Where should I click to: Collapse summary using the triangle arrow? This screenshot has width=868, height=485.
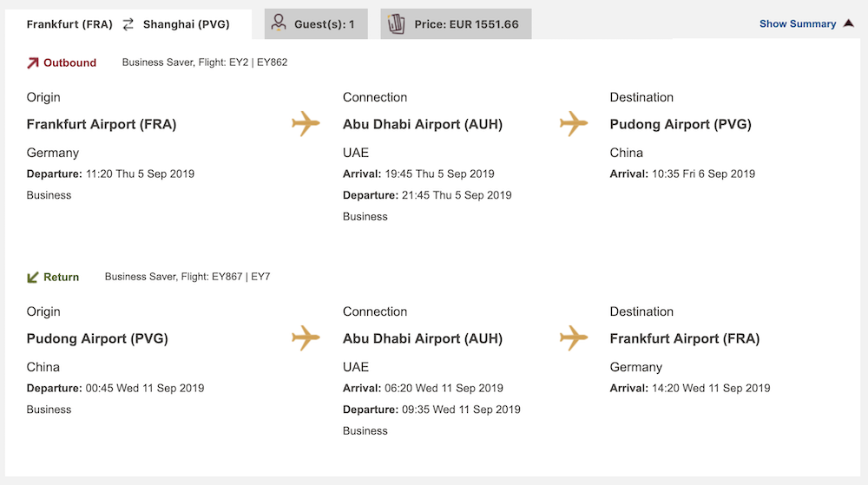pos(849,23)
